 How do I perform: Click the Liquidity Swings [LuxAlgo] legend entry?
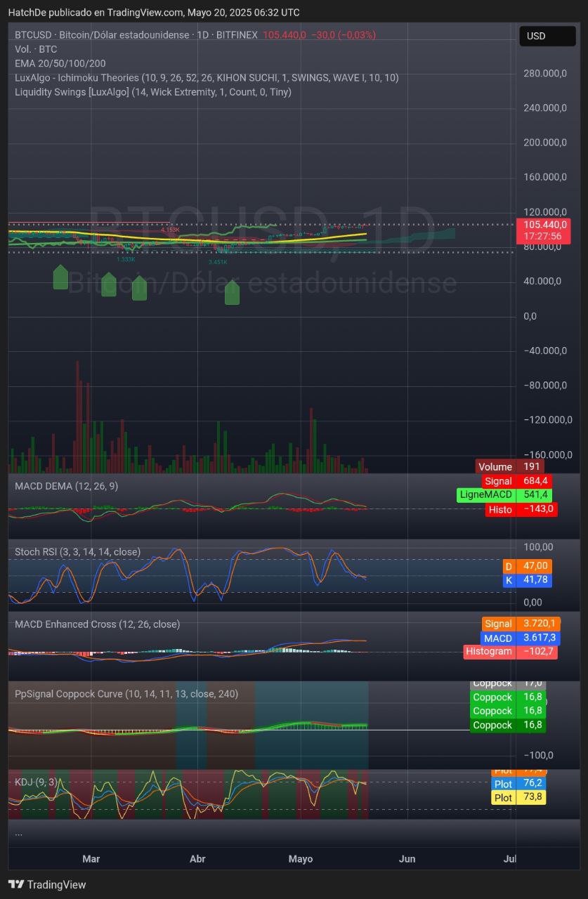(152, 92)
